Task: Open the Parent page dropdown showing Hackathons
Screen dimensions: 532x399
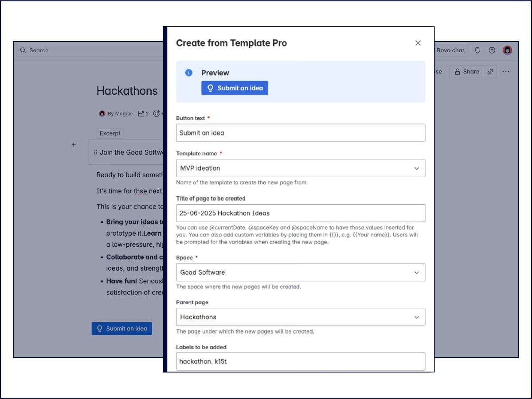Action: (x=301, y=317)
